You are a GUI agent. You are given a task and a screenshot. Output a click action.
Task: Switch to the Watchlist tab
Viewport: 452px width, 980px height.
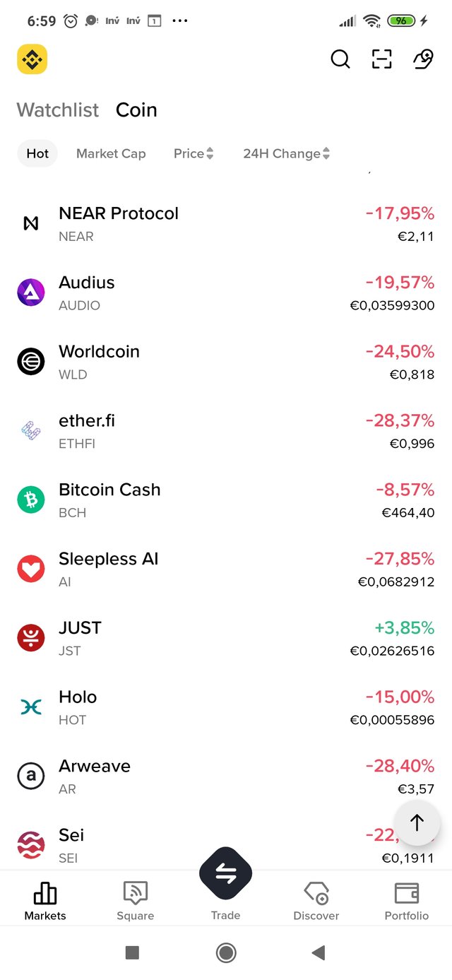[x=58, y=110]
